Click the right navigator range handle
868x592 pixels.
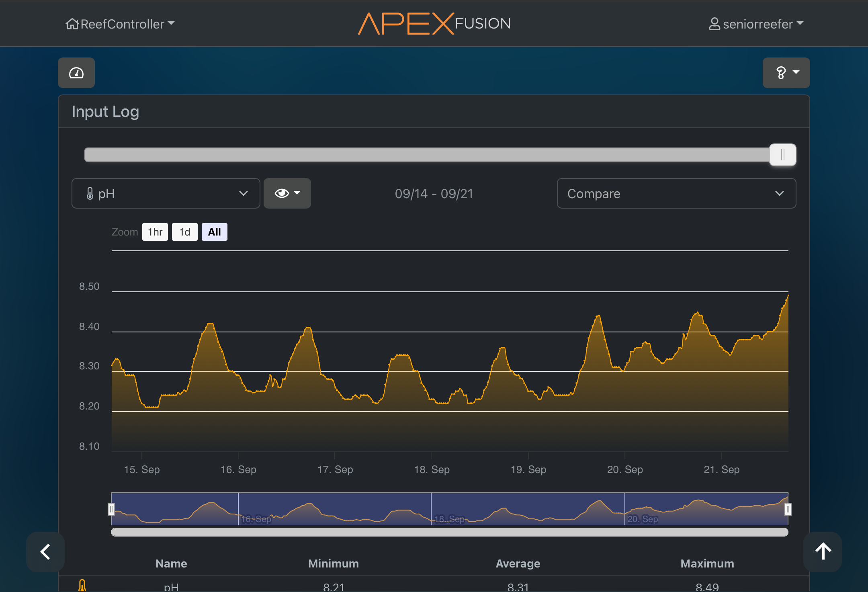[x=788, y=509]
